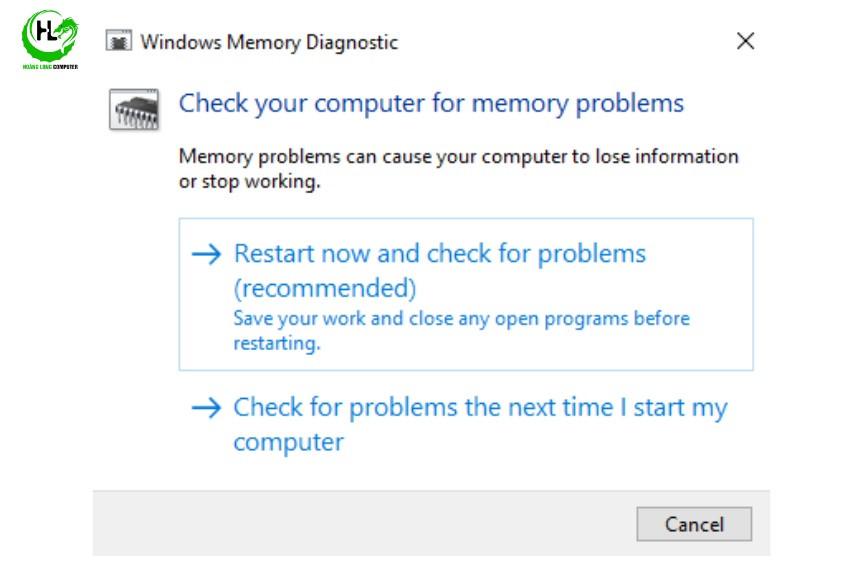Click the blank area right of (recommended)
The height and width of the screenshot is (570, 855).
click(583, 288)
